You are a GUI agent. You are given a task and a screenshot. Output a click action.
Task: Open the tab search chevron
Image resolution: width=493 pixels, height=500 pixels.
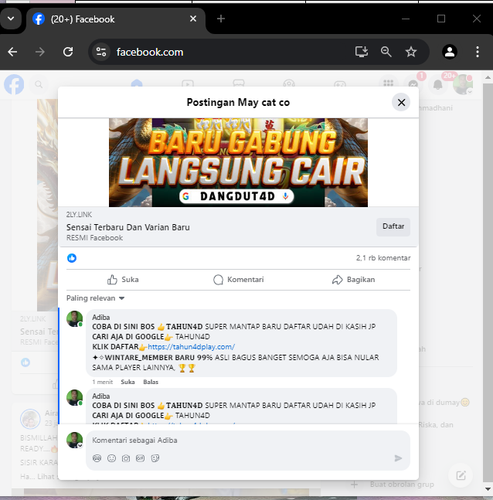click(x=11, y=19)
